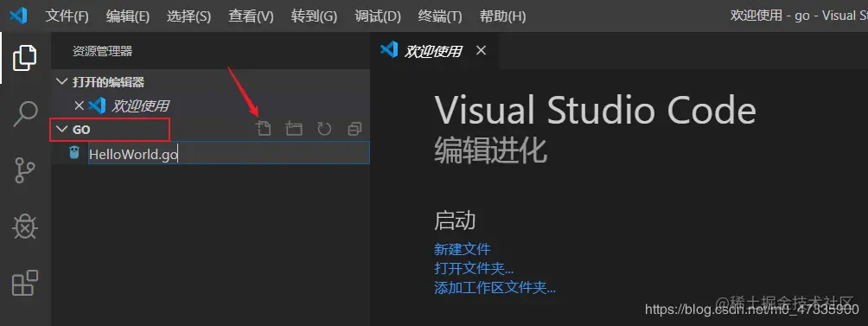This screenshot has height=326, width=868.
Task: Open the 帮助(H) menu
Action: click(x=502, y=16)
